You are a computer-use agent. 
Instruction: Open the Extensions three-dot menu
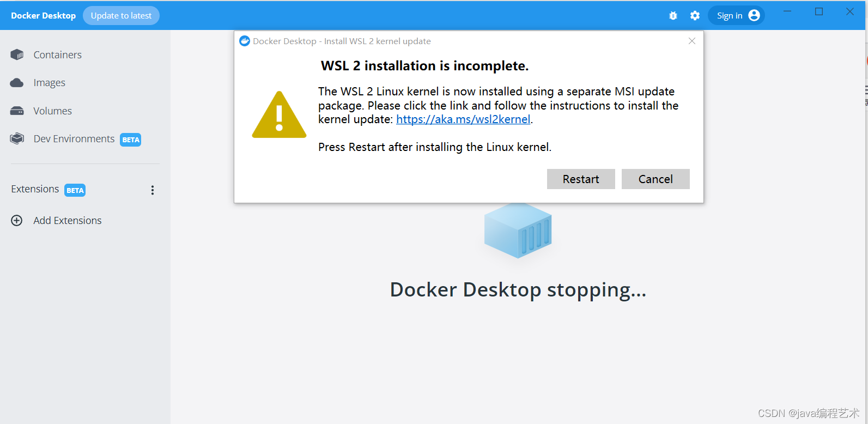pyautogui.click(x=153, y=190)
